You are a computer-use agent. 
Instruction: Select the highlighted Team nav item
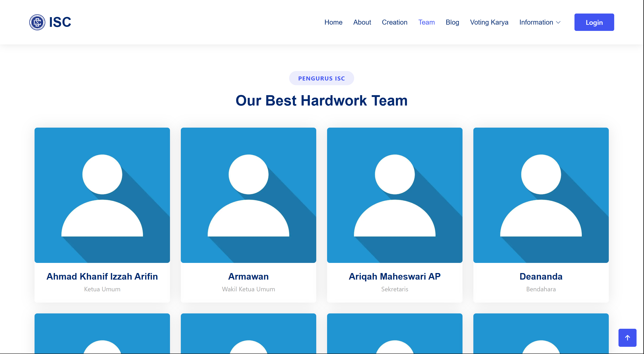pos(426,22)
